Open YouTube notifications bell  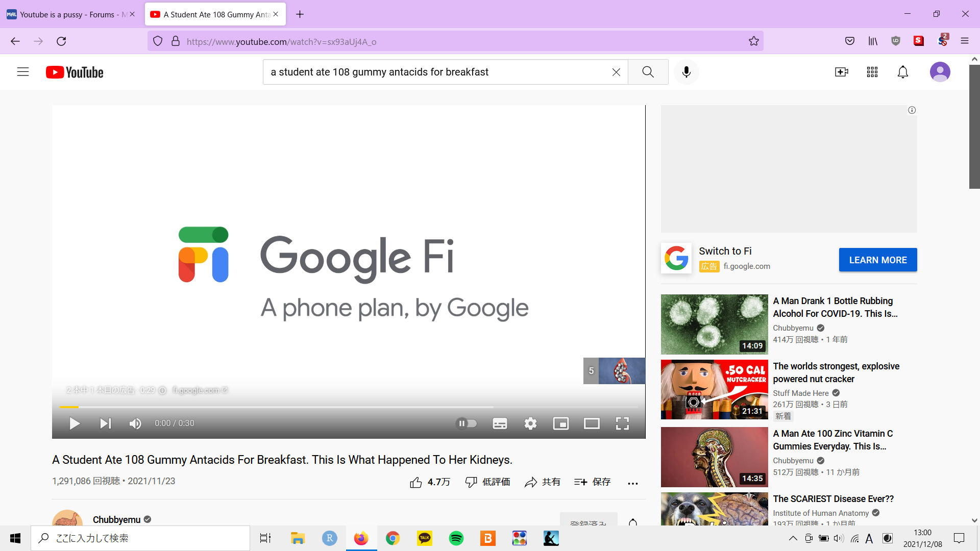click(902, 72)
